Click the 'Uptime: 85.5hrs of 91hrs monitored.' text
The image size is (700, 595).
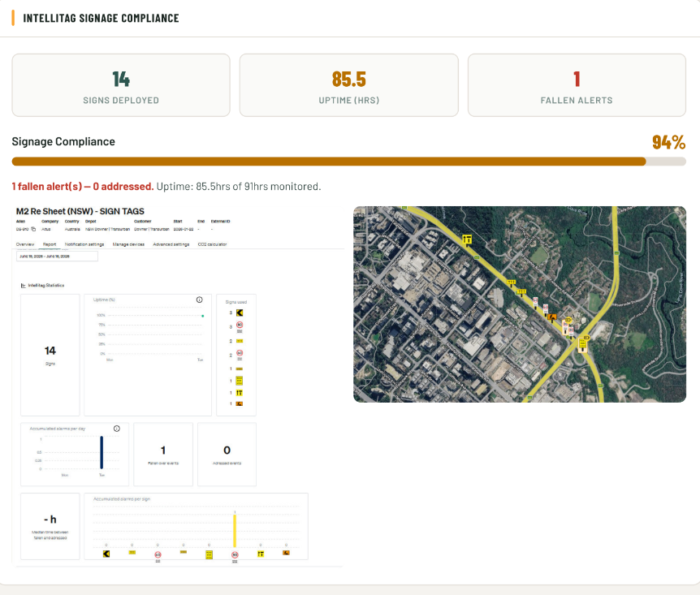239,187
